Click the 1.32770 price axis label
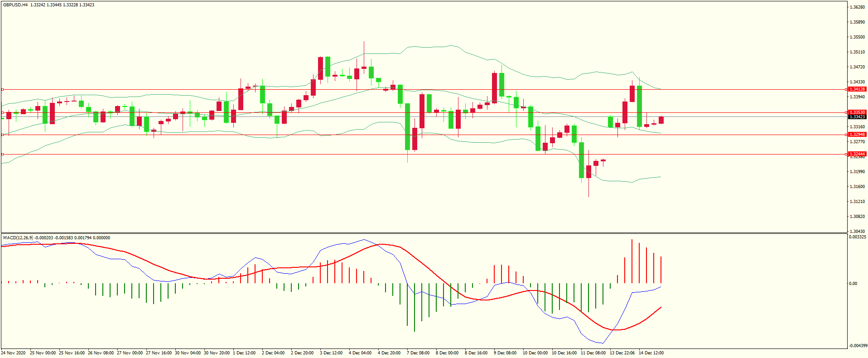Screen dimensions: 868x358 tap(857, 142)
